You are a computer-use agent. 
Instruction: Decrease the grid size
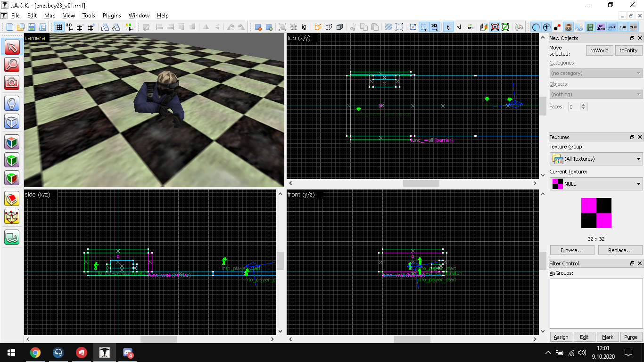pos(80,27)
